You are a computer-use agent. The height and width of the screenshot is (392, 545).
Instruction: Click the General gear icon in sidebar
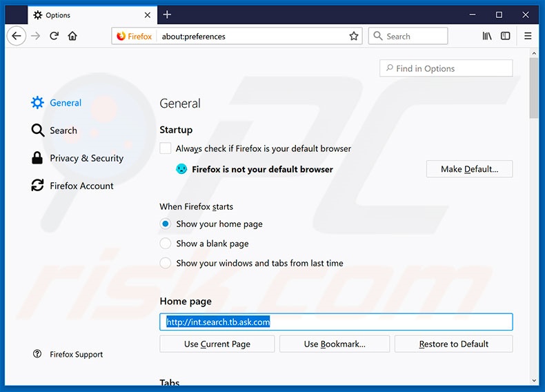click(x=37, y=103)
